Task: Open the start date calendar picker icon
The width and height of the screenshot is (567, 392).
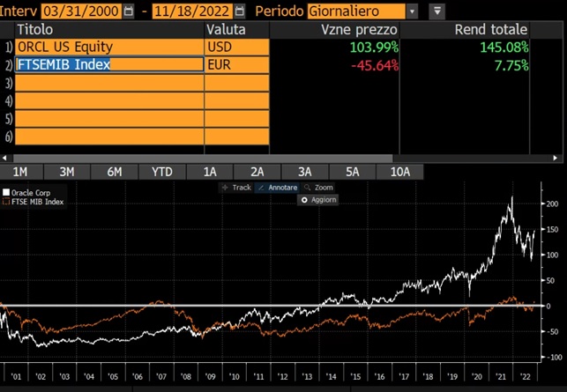Action: pyautogui.click(x=128, y=11)
